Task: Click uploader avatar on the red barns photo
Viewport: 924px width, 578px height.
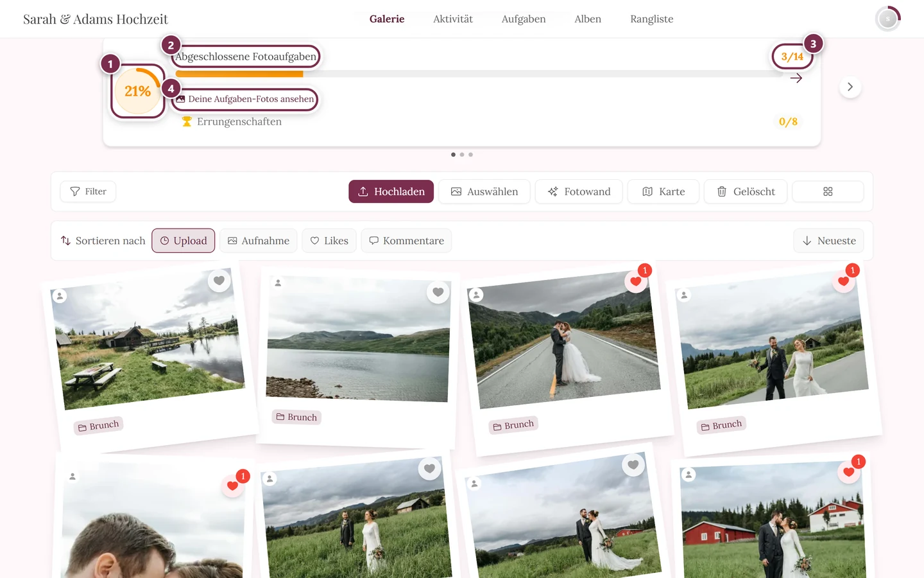Action: coord(689,475)
